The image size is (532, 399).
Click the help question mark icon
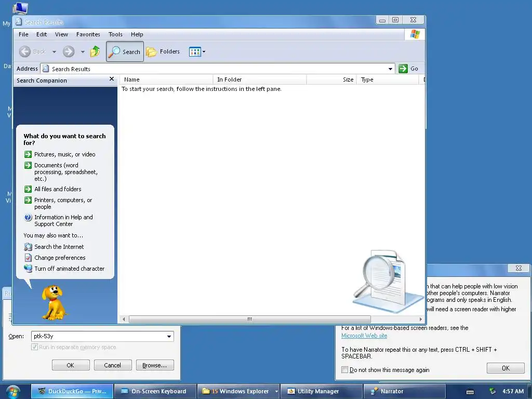tap(28, 218)
